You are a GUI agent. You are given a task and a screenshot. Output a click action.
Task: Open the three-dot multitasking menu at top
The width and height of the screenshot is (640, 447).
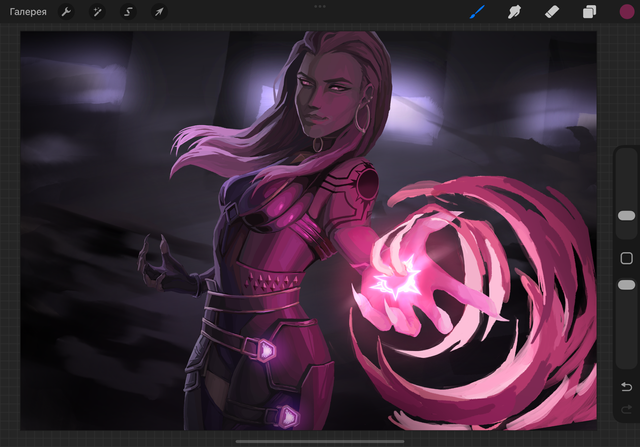(x=320, y=6)
